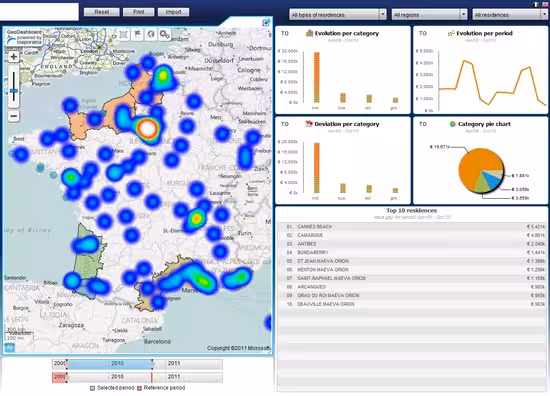Click the white-hot Paris heatmap spot

pyautogui.click(x=147, y=128)
